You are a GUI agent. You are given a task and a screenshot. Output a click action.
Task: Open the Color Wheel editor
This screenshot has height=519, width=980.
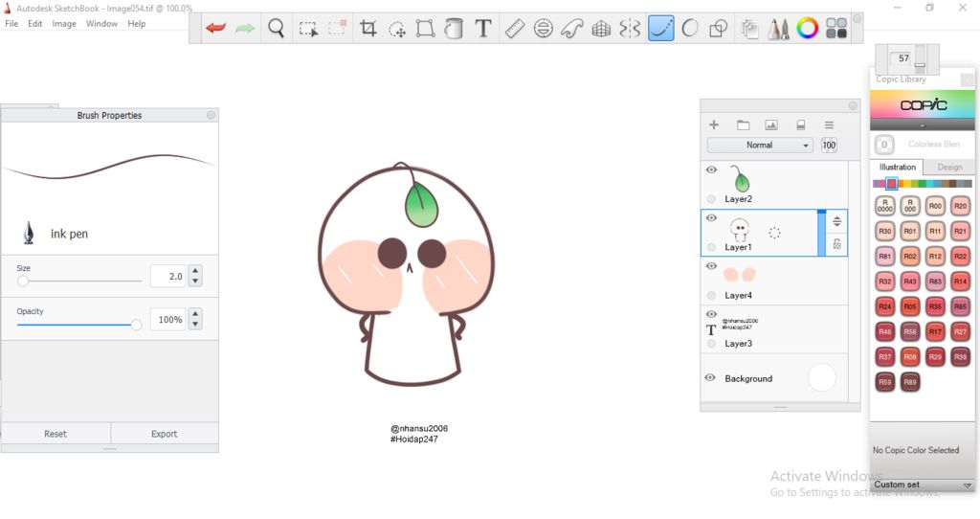808,29
